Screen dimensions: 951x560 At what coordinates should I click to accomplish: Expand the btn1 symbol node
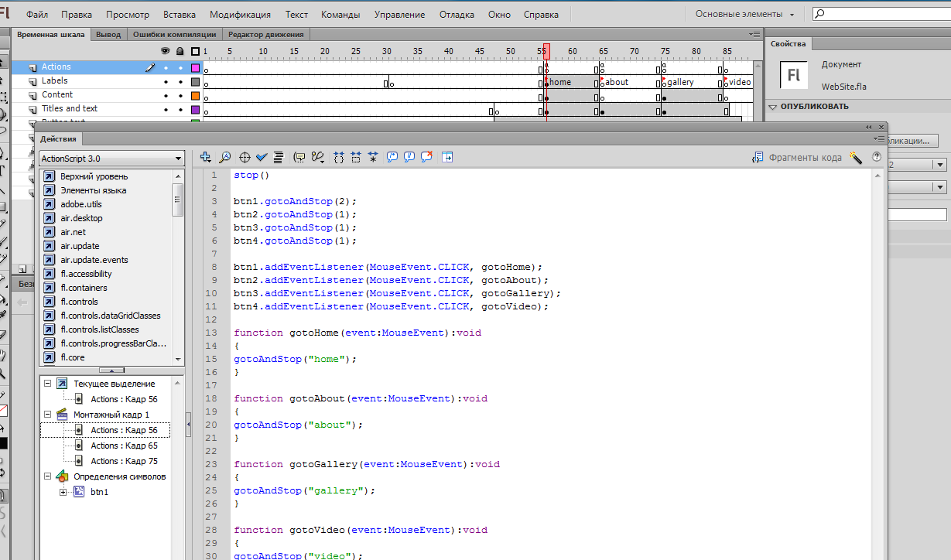63,492
